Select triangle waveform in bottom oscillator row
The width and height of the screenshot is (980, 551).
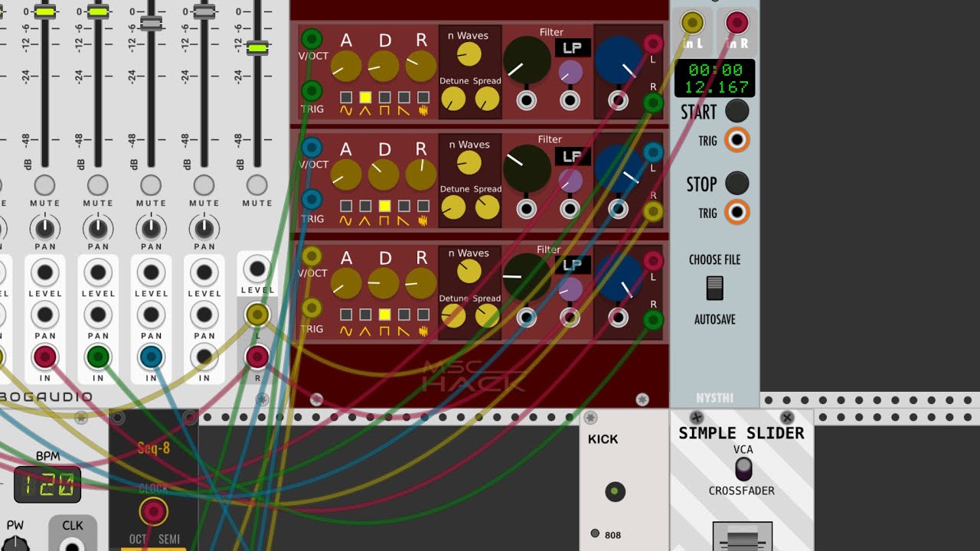pyautogui.click(x=365, y=315)
